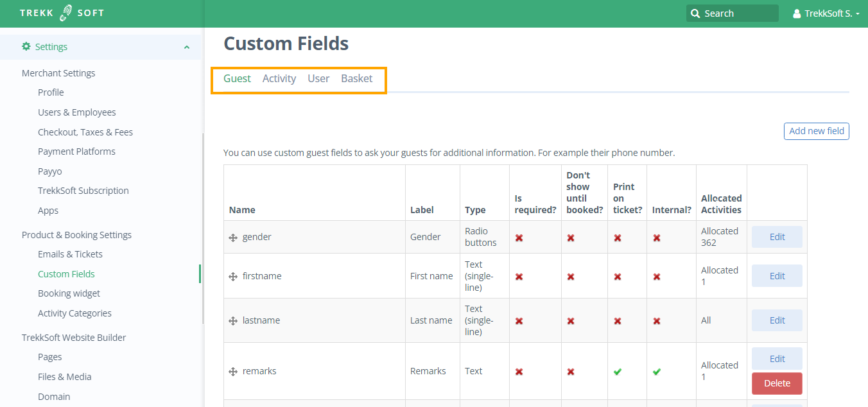Click lastname row's Don't show until booked cross
The image size is (868, 407).
point(570,321)
